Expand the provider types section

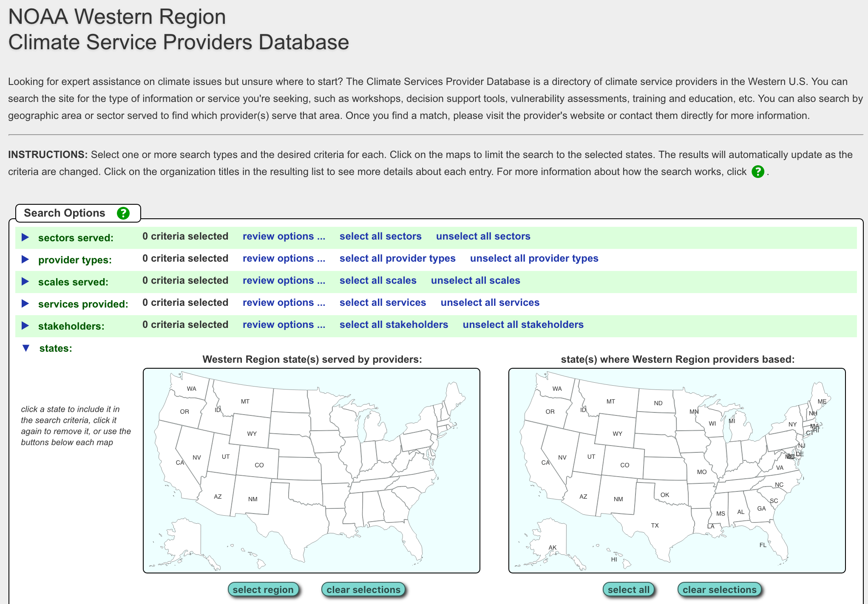25,260
